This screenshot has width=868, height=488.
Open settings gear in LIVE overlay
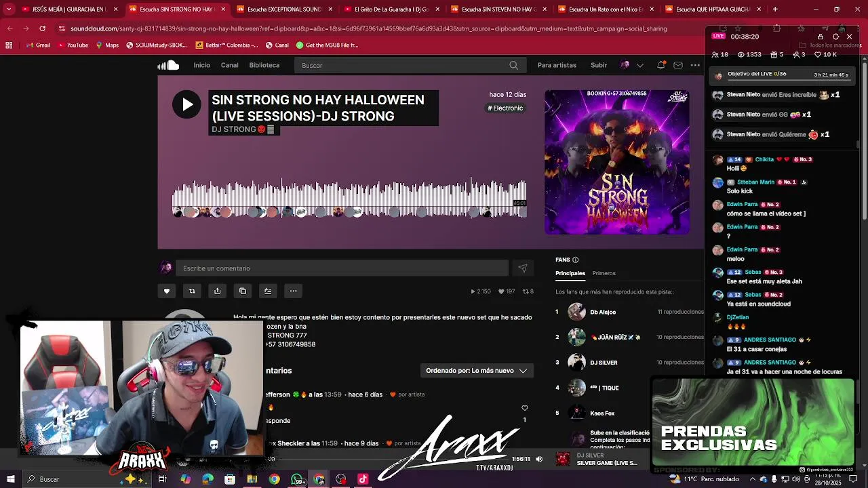[x=835, y=37]
